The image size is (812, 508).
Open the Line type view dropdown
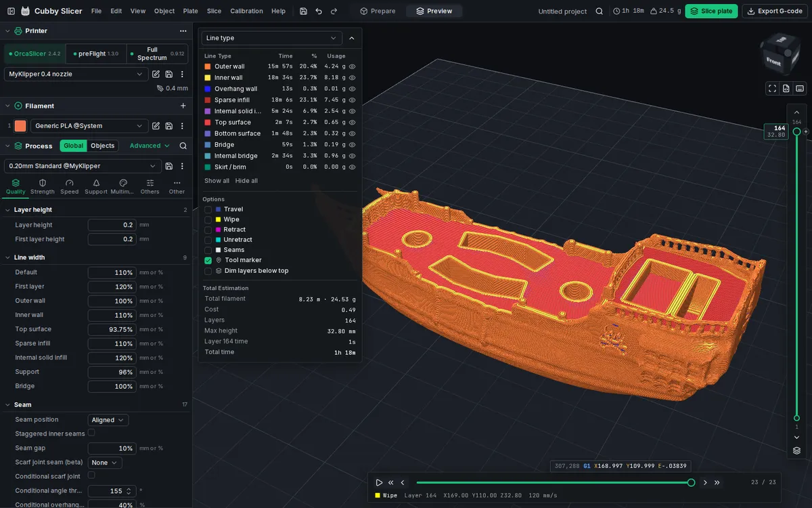coord(271,38)
